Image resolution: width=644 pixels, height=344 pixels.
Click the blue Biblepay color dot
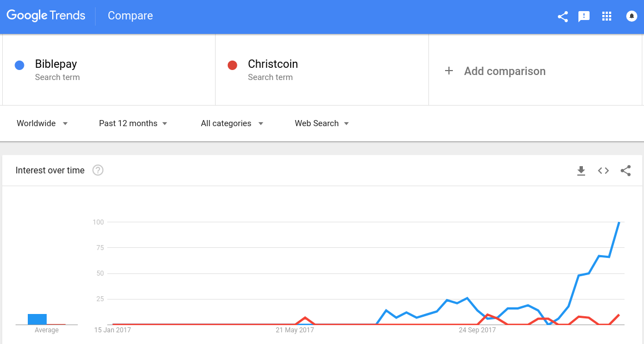[19, 66]
